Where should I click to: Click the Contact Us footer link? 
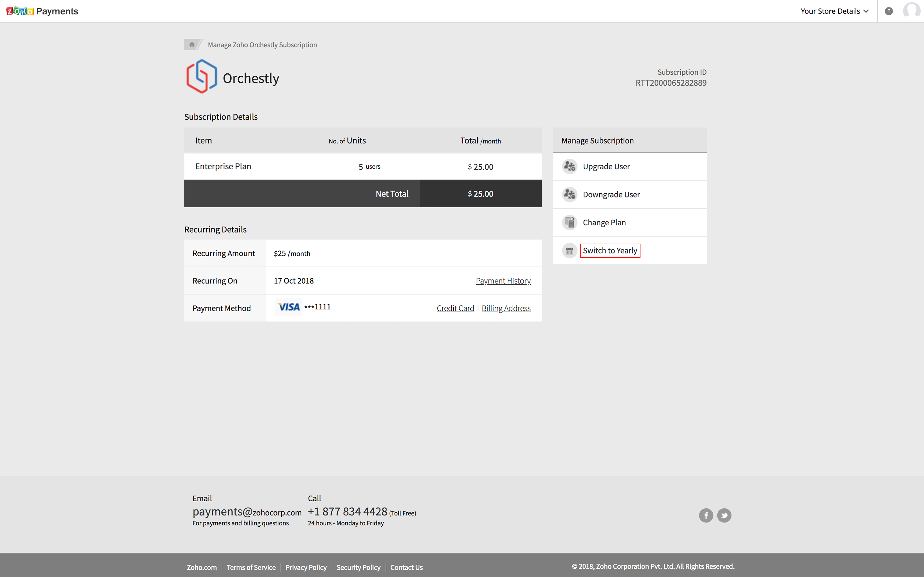[406, 567]
